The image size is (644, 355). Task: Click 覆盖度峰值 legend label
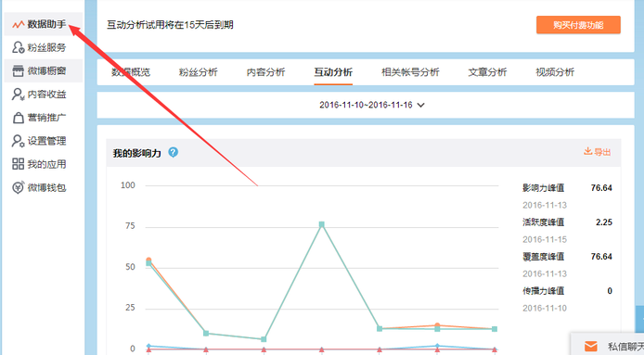pos(544,257)
